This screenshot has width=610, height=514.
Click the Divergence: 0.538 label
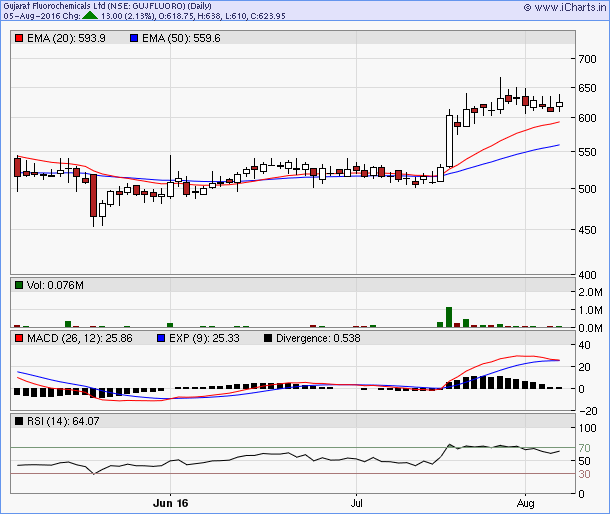(318, 338)
